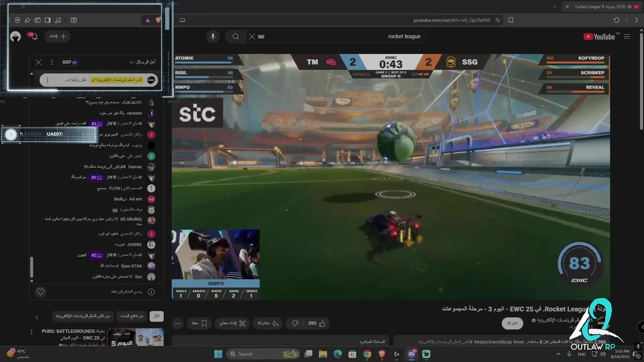This screenshot has width=644, height=362.
Task: Advance the filter chips with arrow
Action: [x=37, y=317]
